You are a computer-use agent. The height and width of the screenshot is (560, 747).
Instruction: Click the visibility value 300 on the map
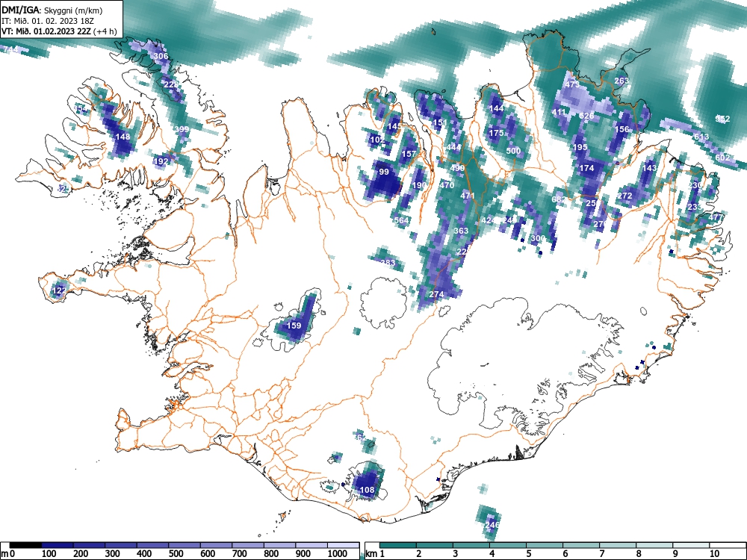pyautogui.click(x=538, y=238)
